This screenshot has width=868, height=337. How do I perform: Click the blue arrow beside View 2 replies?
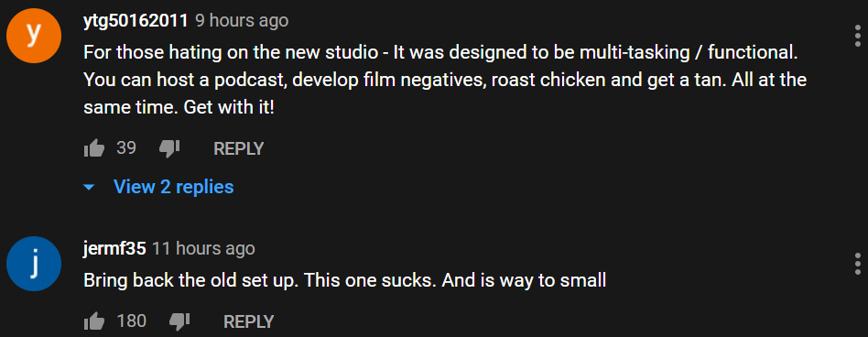(89, 188)
